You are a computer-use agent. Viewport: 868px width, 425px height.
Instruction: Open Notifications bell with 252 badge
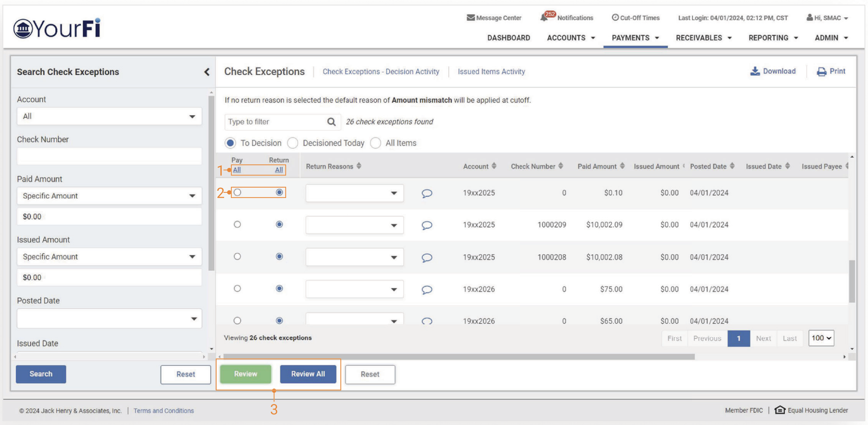[x=545, y=17]
